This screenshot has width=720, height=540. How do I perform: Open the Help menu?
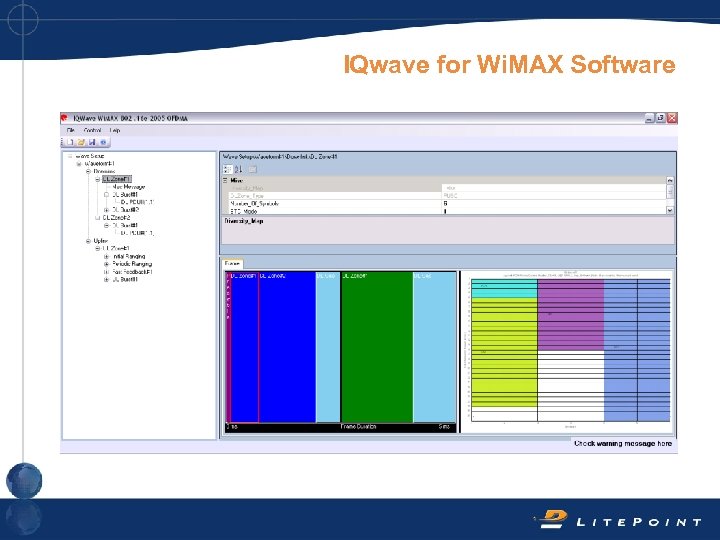click(x=115, y=130)
